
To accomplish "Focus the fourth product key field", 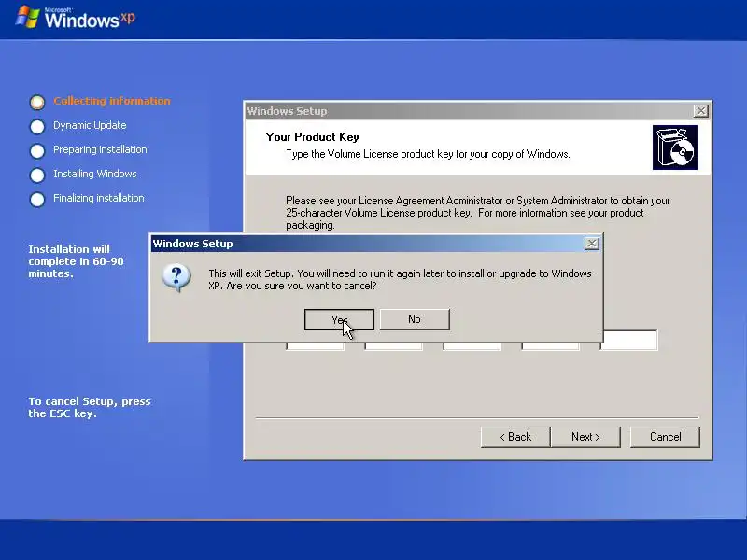I will tap(551, 346).
